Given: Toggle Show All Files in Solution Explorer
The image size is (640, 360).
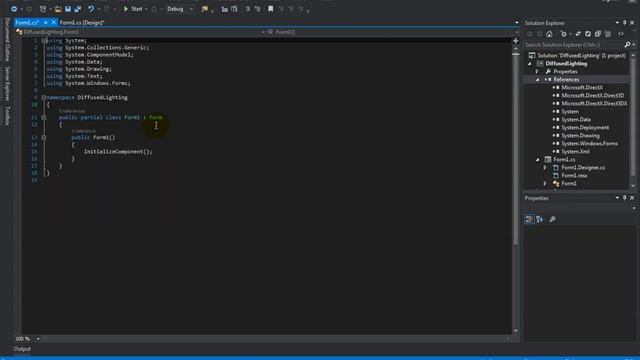Looking at the screenshot, I should point(608,34).
